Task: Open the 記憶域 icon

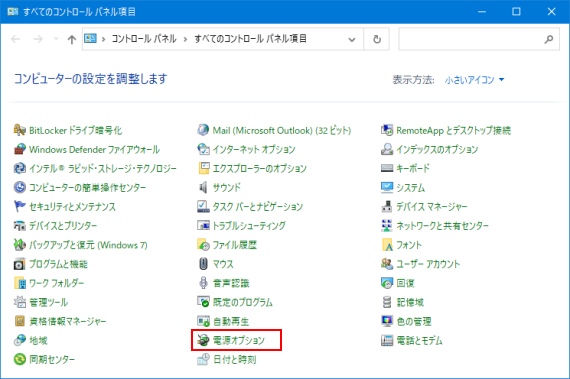Action: click(387, 302)
